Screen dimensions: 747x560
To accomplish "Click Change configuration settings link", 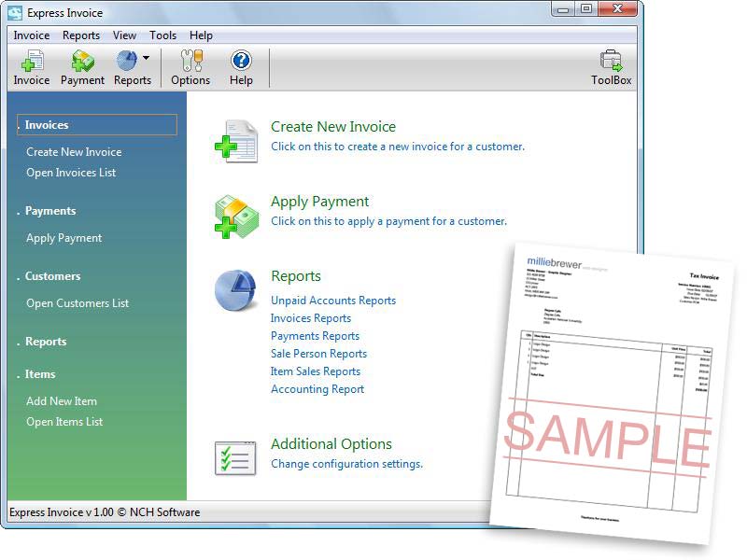I will pyautogui.click(x=346, y=464).
